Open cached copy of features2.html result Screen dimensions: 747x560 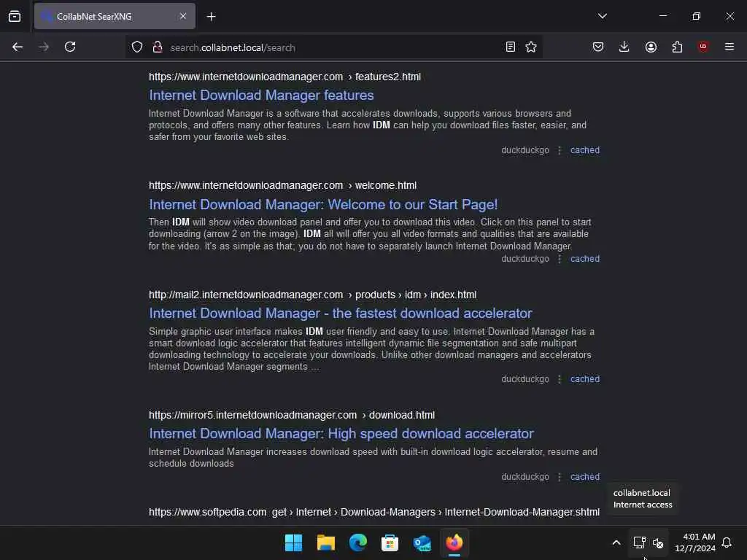[585, 150]
